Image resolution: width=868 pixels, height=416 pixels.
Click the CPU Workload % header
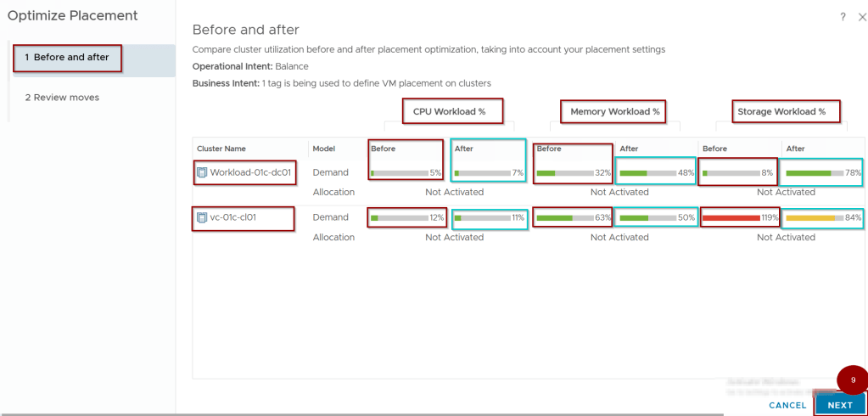[453, 111]
